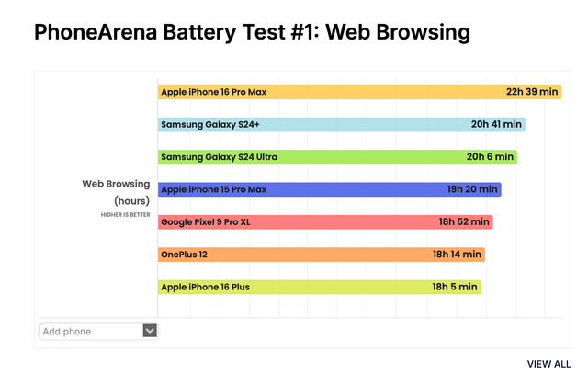Click the 18h 52 min value
Viewport: 588px width, 385px height.
pos(464,222)
